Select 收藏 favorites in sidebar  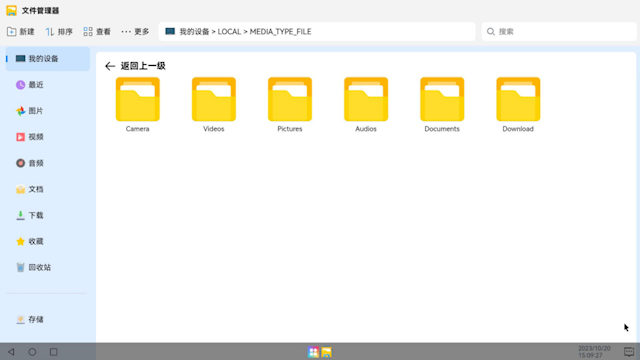(x=48, y=241)
